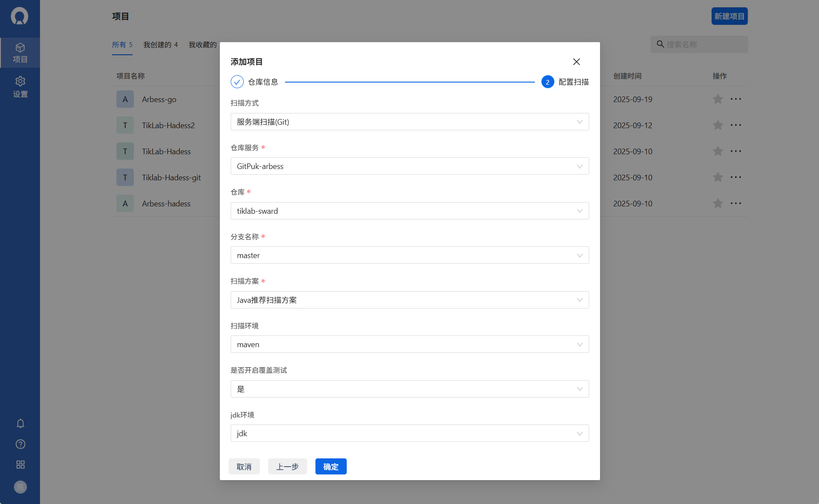Screen dimensions: 819x504
Task: Open the 设置 gear in sidebar
Action: (20, 87)
